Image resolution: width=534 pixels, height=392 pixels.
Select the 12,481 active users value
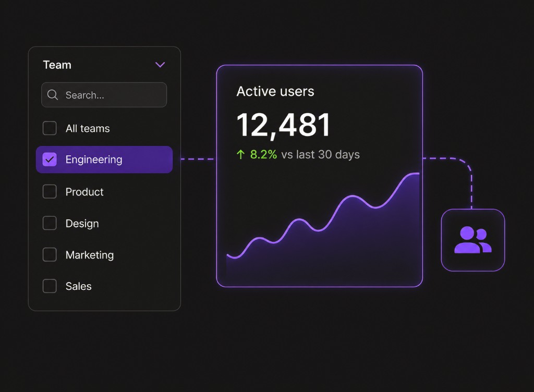[x=283, y=125]
